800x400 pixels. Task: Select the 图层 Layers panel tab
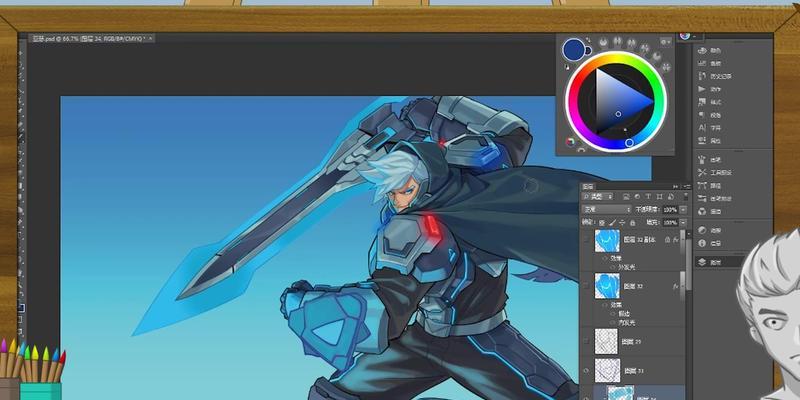(x=588, y=187)
